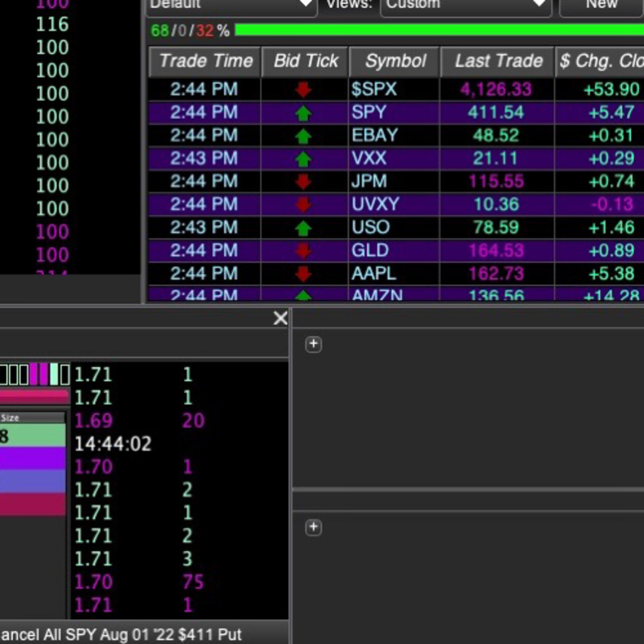Viewport: 644px width, 644px height.
Task: Click the last trade value 10.36
Action: tap(496, 204)
